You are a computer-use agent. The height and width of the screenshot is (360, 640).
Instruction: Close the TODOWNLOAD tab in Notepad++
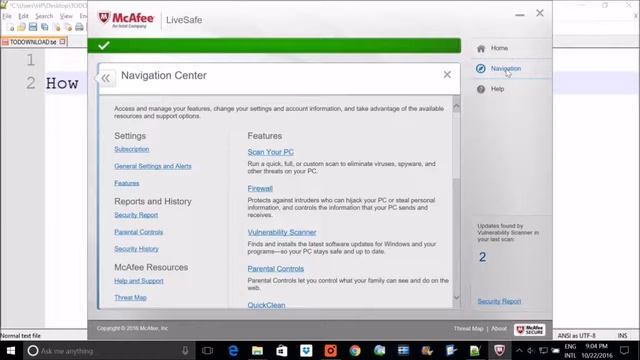point(62,42)
